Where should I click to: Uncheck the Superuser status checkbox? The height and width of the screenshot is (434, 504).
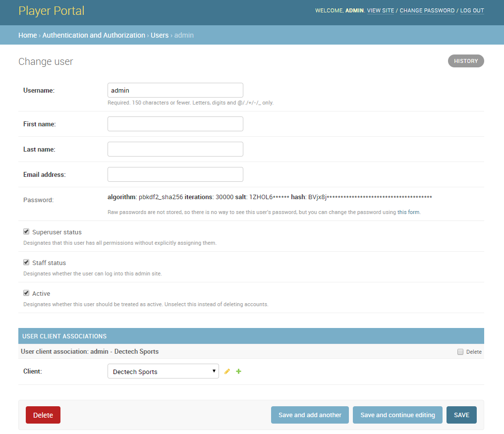26,232
